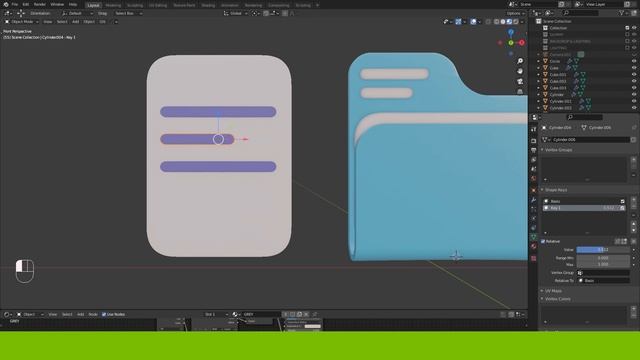Click the Range Max field
This screenshot has width=640, height=360.
[603, 264]
